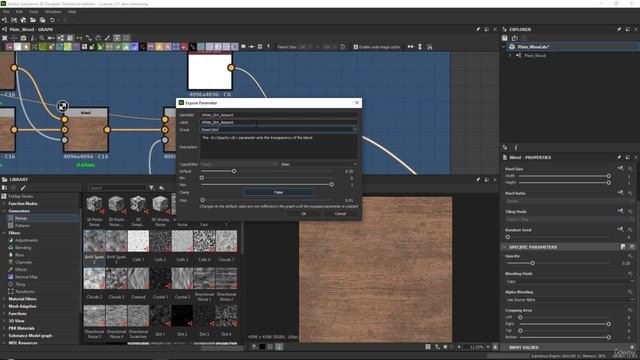Image resolution: width=640 pixels, height=360 pixels.
Task: Select the Dirt 2 noise thumbnail
Action: click(182, 316)
